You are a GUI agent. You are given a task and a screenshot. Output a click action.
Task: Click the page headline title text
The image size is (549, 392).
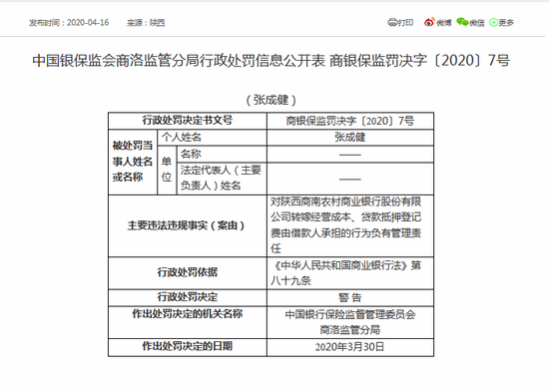pos(272,61)
